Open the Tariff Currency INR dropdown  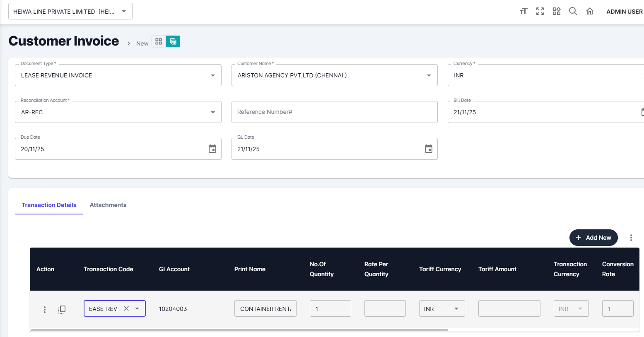(x=456, y=309)
